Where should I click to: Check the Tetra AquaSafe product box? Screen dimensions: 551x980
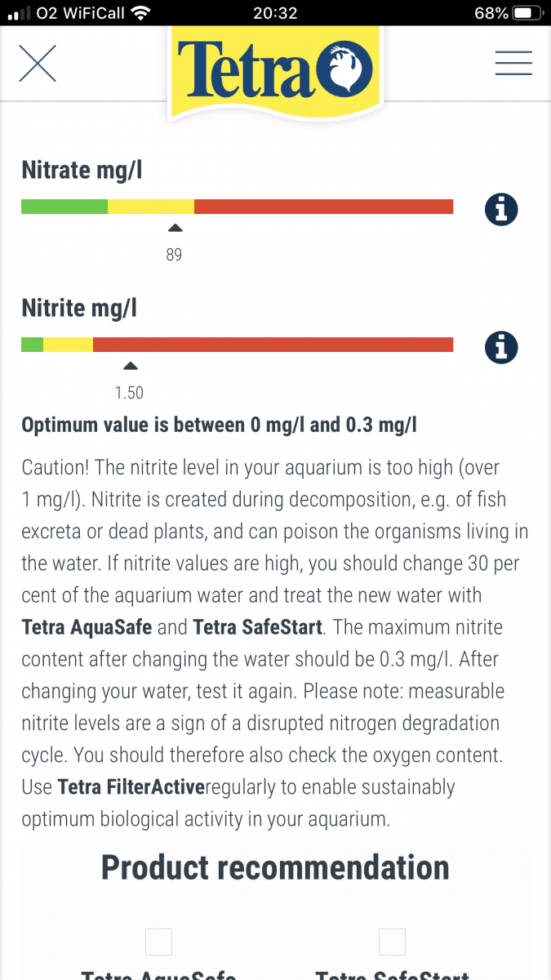pos(158,942)
